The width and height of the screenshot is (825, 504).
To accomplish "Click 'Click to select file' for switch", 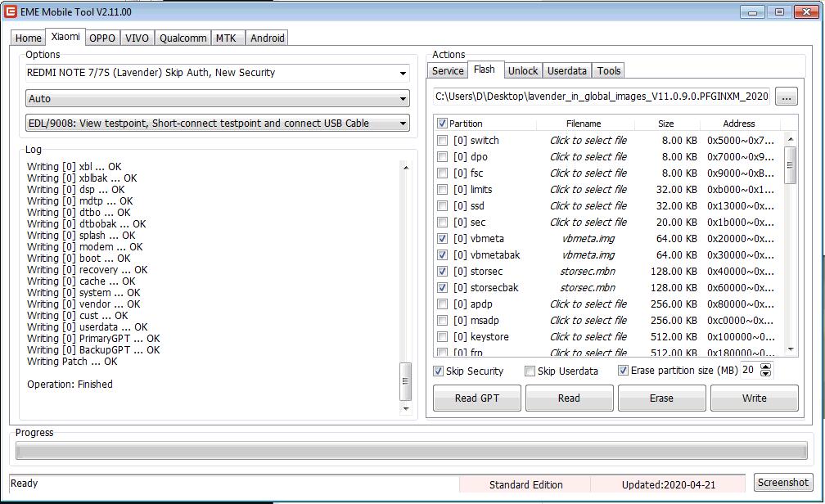I will pyautogui.click(x=588, y=141).
